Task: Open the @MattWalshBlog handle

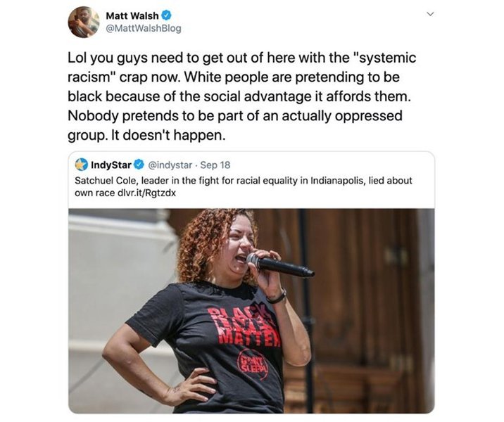Action: point(144,29)
